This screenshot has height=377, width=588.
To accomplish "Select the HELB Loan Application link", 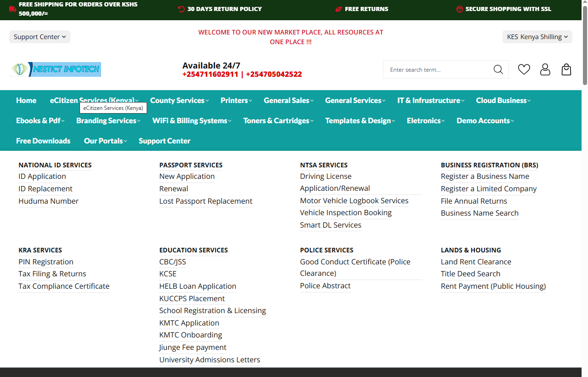I will [198, 286].
